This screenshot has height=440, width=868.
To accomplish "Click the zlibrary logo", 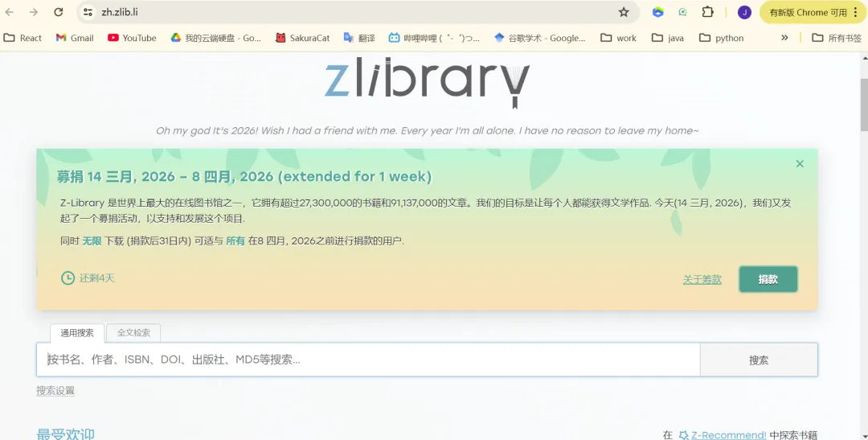I will pos(427,83).
